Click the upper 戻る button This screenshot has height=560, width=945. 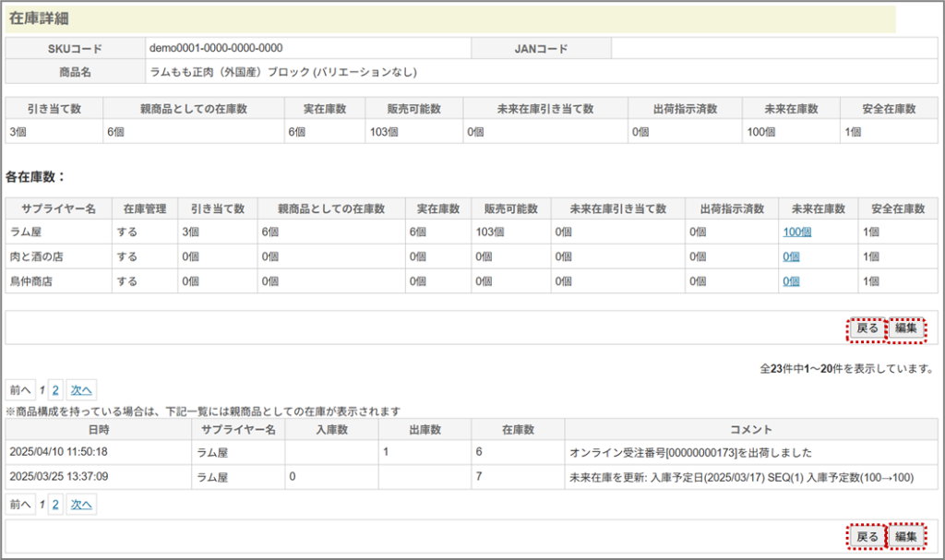(x=867, y=328)
